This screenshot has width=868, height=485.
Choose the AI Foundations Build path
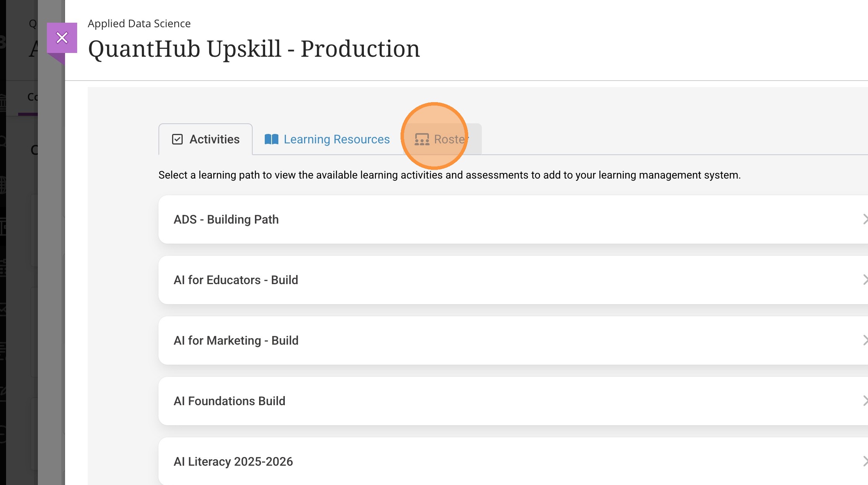(x=229, y=401)
